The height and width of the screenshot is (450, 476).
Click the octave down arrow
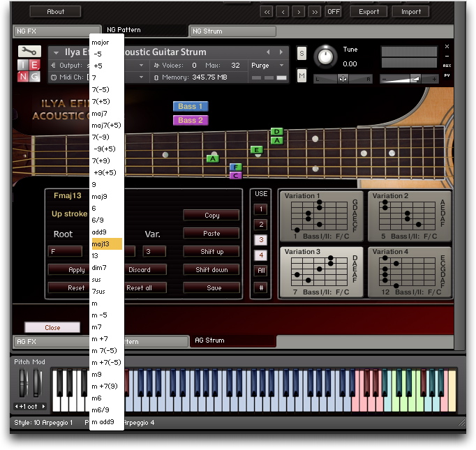16,406
